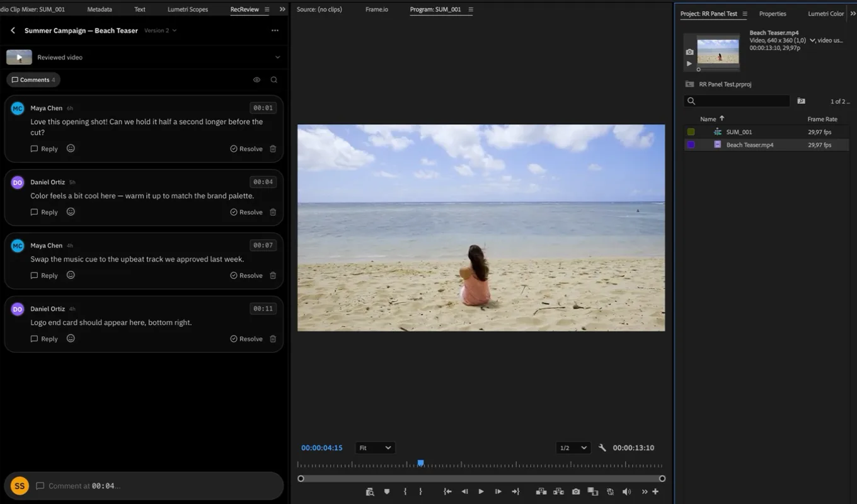Toggle comparison view in Program monitor
This screenshot has width=857, height=504.
593,491
